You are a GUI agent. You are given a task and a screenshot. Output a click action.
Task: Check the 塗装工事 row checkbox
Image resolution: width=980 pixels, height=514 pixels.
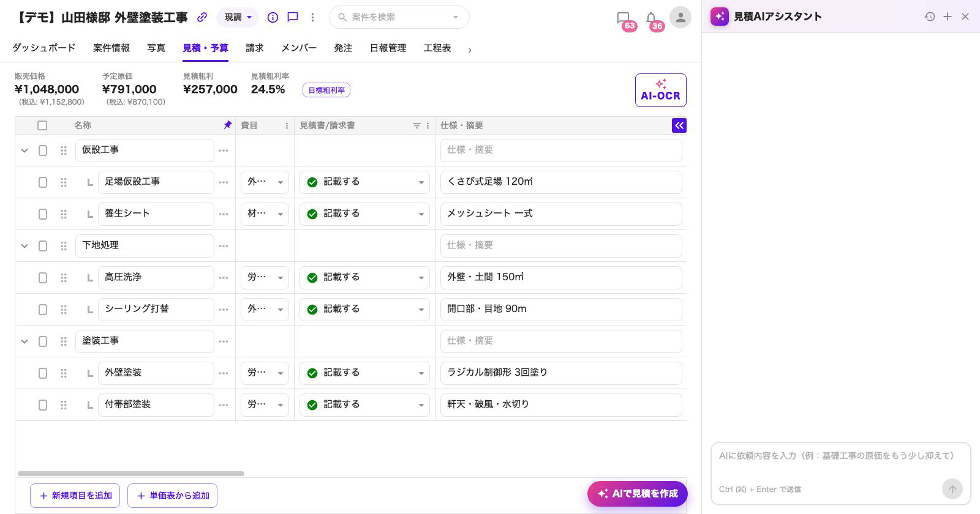click(x=43, y=341)
